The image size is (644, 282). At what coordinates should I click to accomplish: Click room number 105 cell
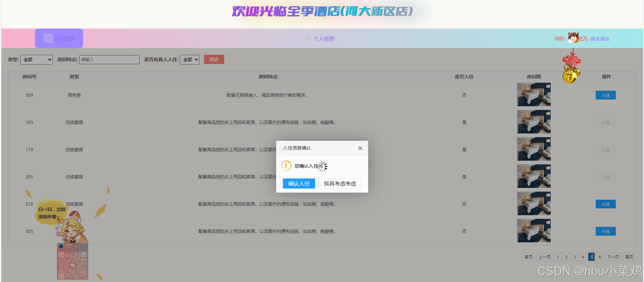click(x=29, y=122)
